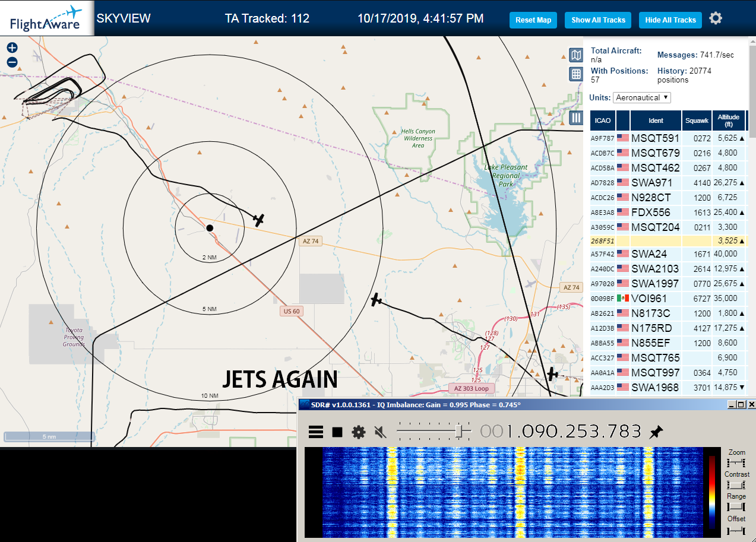Open the Units dropdown
Image resolution: width=756 pixels, height=542 pixels.
point(642,97)
